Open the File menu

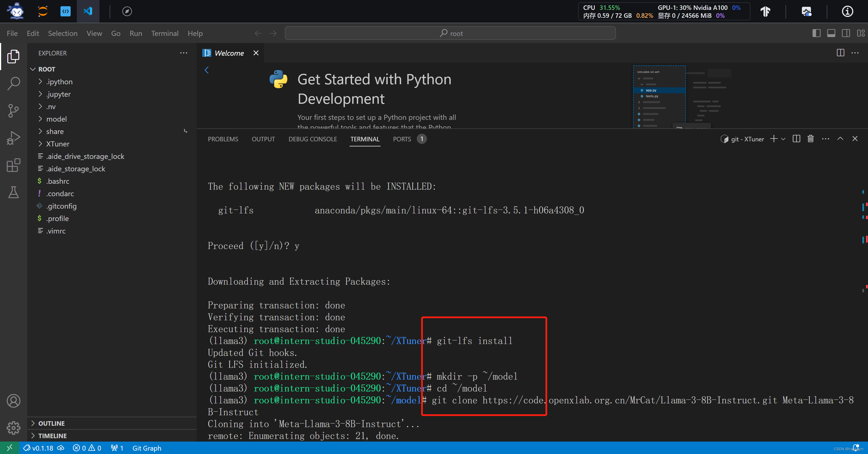[12, 33]
